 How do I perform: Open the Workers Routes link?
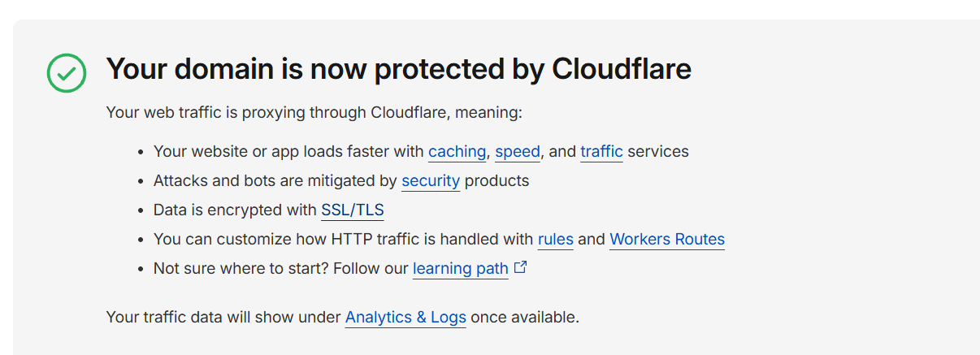click(667, 239)
